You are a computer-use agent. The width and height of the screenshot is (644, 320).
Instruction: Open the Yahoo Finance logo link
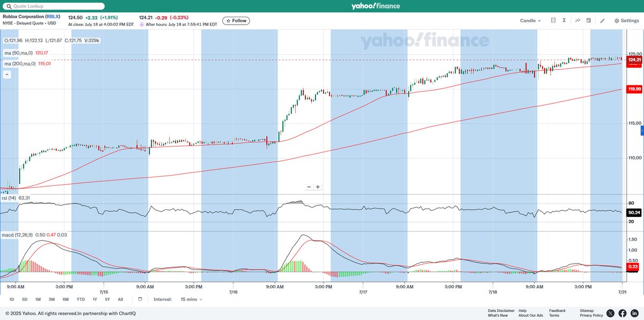click(376, 6)
